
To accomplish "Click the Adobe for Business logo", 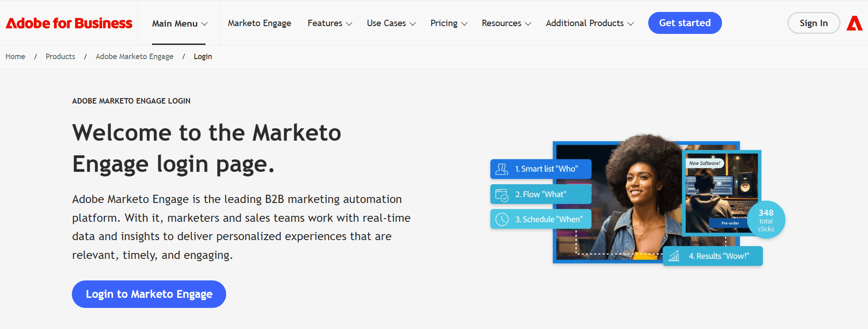I will coord(69,23).
